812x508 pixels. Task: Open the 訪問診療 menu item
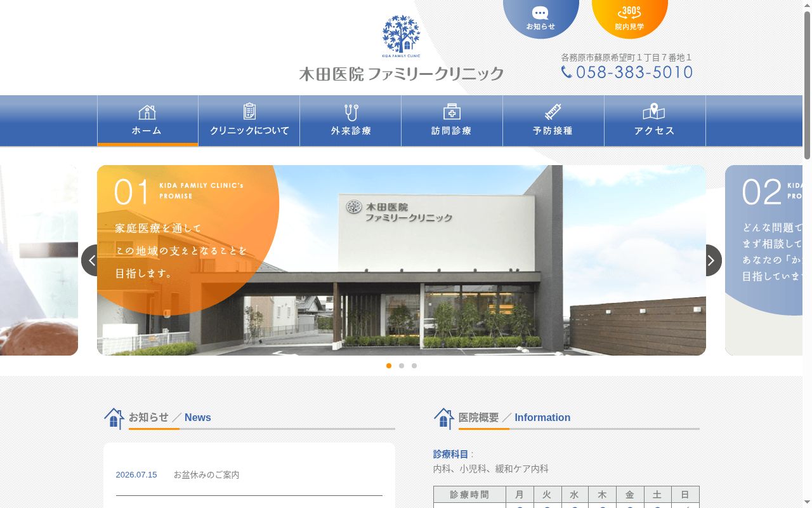tap(452, 121)
